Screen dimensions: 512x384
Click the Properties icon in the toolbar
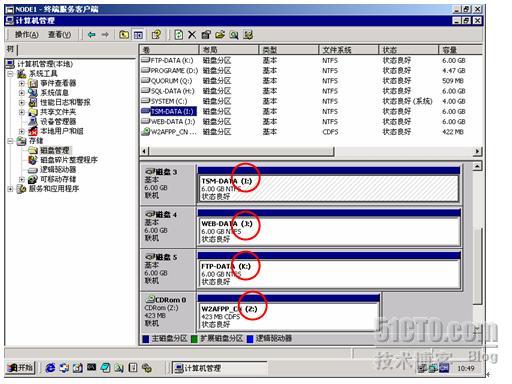206,34
